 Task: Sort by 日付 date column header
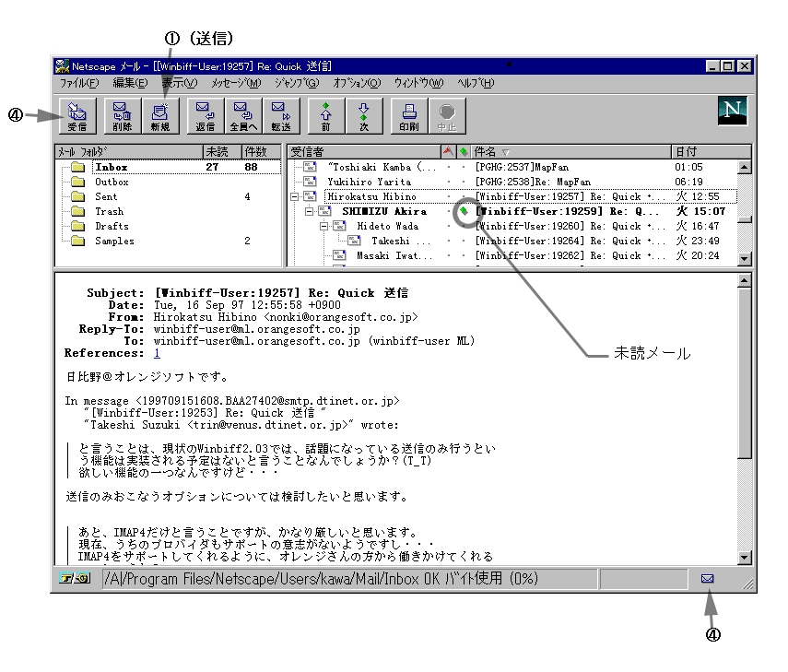point(712,151)
